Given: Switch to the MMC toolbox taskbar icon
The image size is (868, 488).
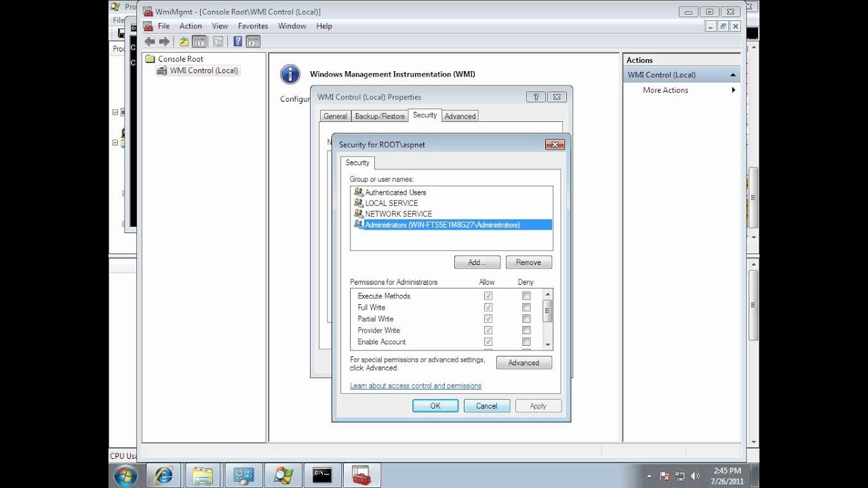Looking at the screenshot, I should (x=362, y=476).
